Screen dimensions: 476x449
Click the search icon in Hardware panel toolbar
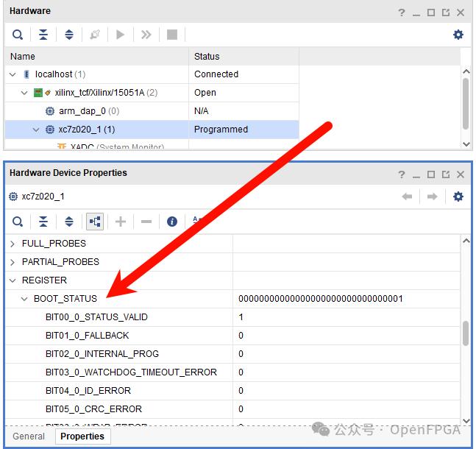[x=18, y=35]
